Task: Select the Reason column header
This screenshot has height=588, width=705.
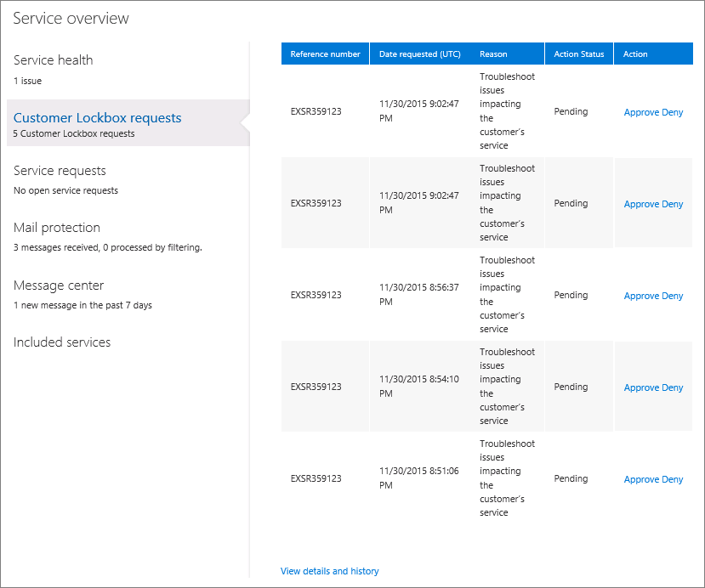Action: (493, 54)
